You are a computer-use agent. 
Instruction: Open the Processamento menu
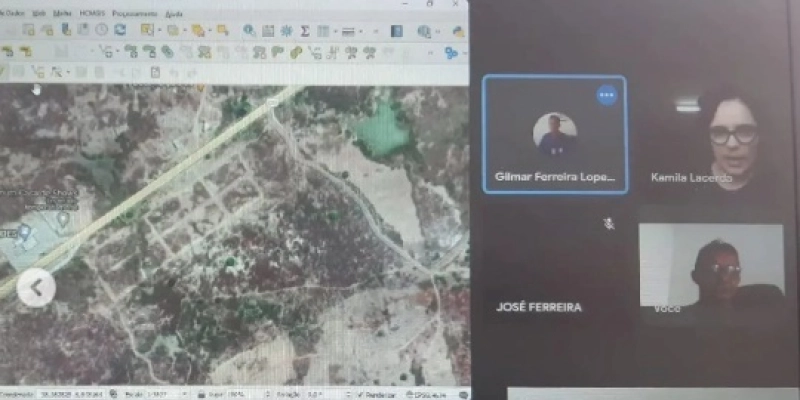coord(135,13)
